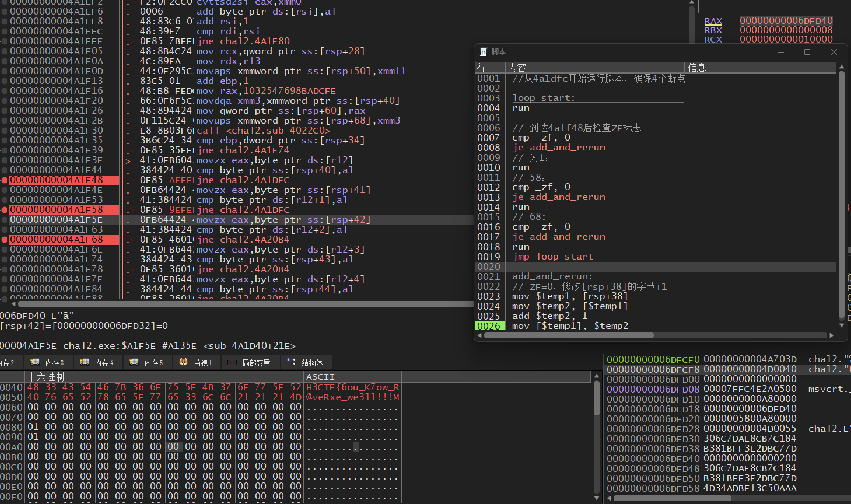The width and height of the screenshot is (851, 504).
Task: Disable the breakpoint bullet at 4A1F58
Action: point(4,210)
